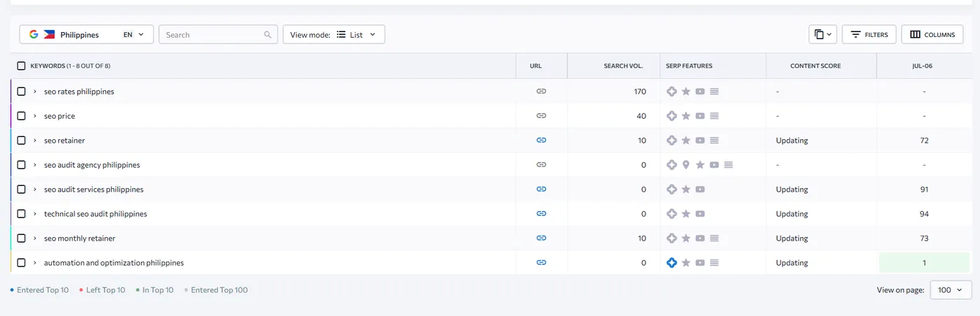Check the technical seo audit philippines checkbox
The width and height of the screenshot is (980, 316).
point(21,214)
